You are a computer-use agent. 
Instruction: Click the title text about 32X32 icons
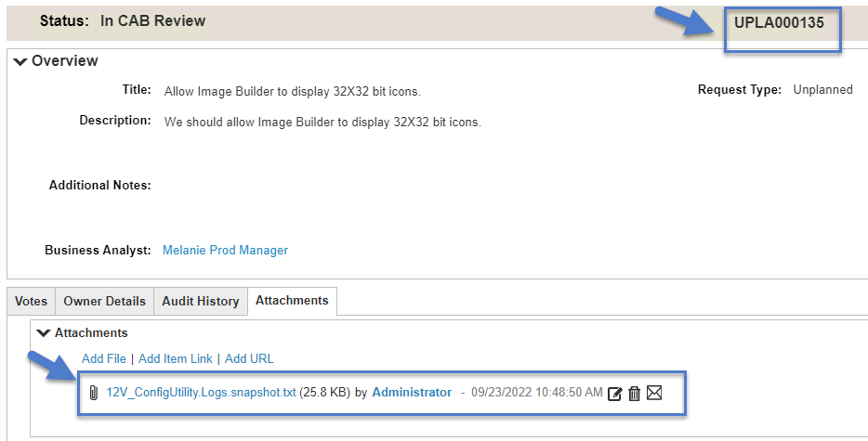click(293, 91)
